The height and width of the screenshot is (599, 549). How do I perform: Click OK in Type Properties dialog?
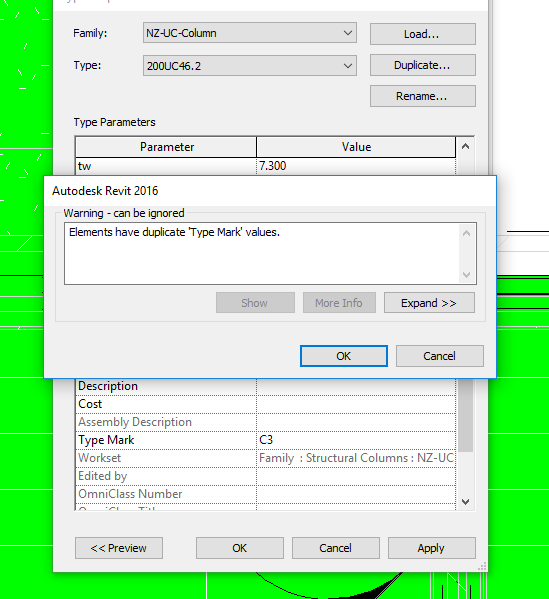click(x=240, y=548)
